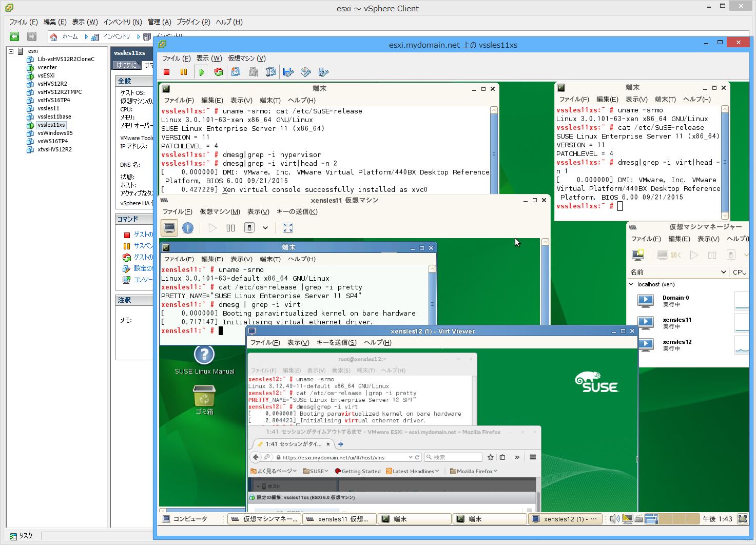Open the trash bin desktop icon

204,400
